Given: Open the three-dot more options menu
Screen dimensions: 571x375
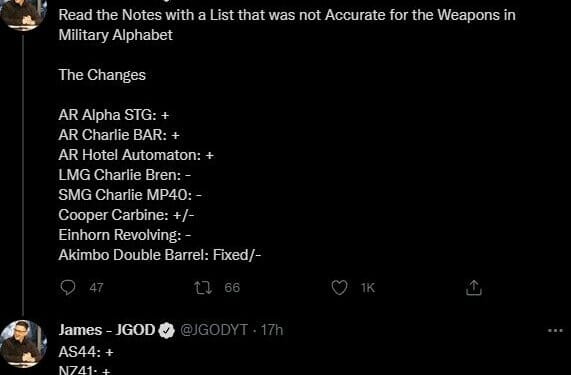Looking at the screenshot, I should (x=555, y=331).
